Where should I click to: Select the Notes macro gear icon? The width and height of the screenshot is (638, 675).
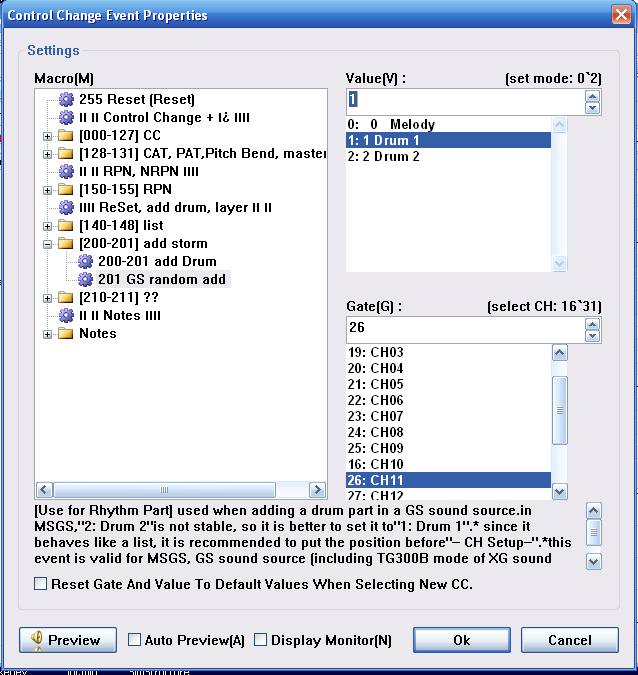[x=67, y=315]
